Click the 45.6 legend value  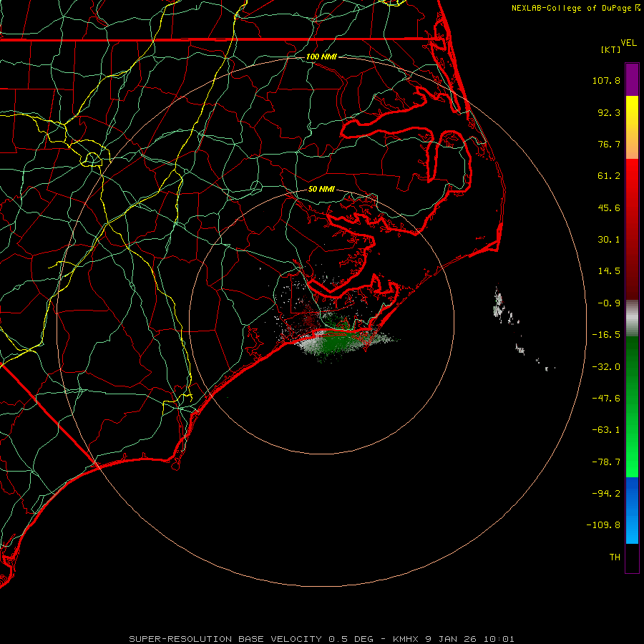(x=609, y=208)
